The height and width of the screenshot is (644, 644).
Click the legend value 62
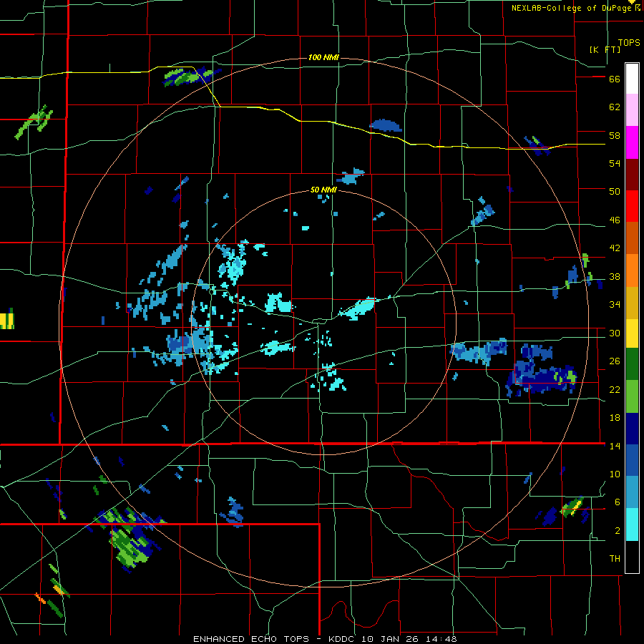[x=615, y=107]
